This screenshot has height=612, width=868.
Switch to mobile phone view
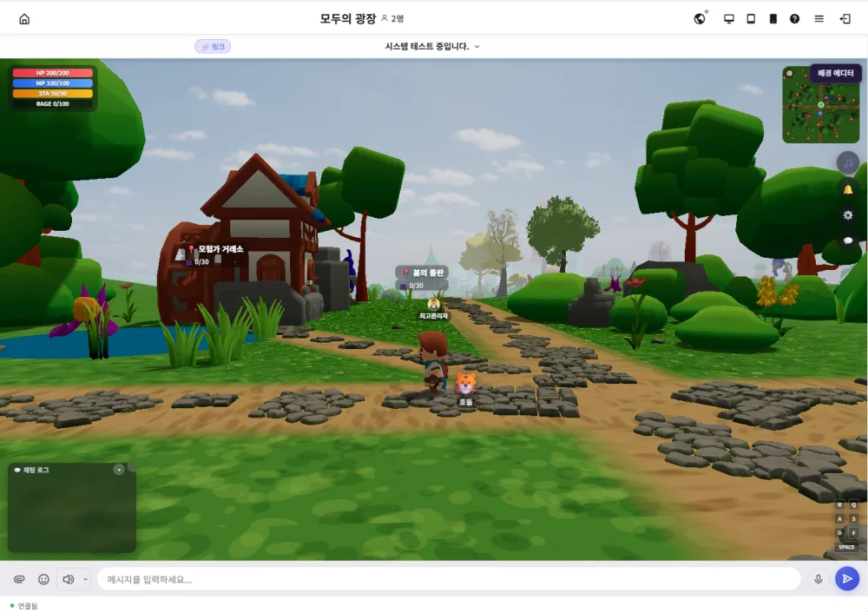pos(773,19)
